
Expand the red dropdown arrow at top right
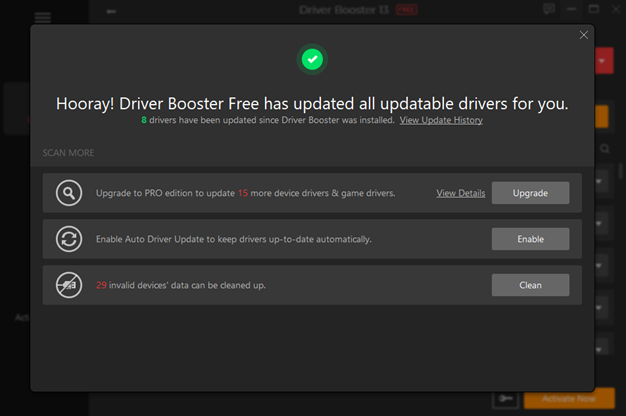tap(603, 61)
